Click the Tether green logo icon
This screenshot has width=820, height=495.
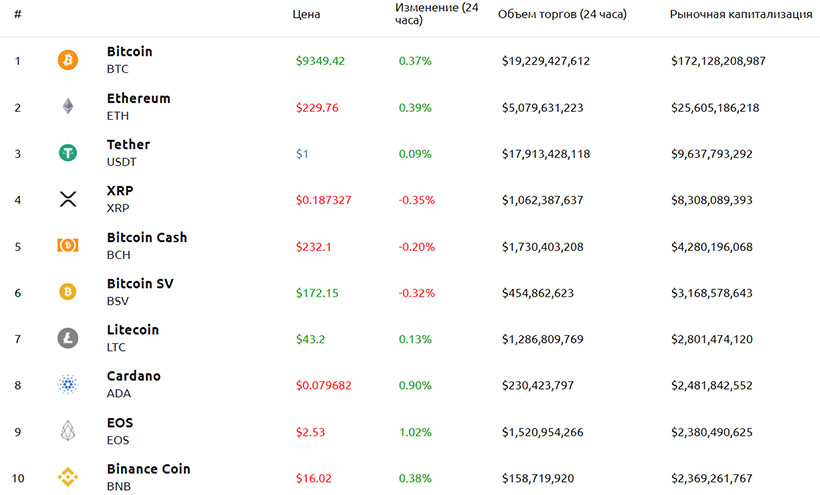[68, 153]
